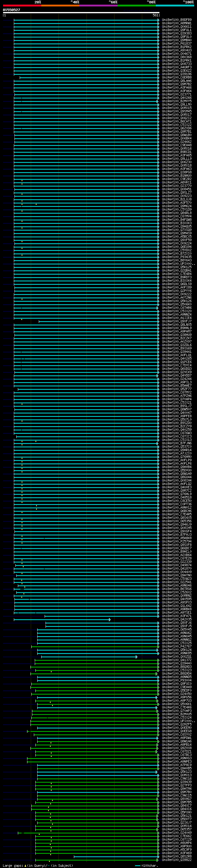Select hit label UniRef100_Q39196
The height and width of the screenshot is (868, 197).
176,74
